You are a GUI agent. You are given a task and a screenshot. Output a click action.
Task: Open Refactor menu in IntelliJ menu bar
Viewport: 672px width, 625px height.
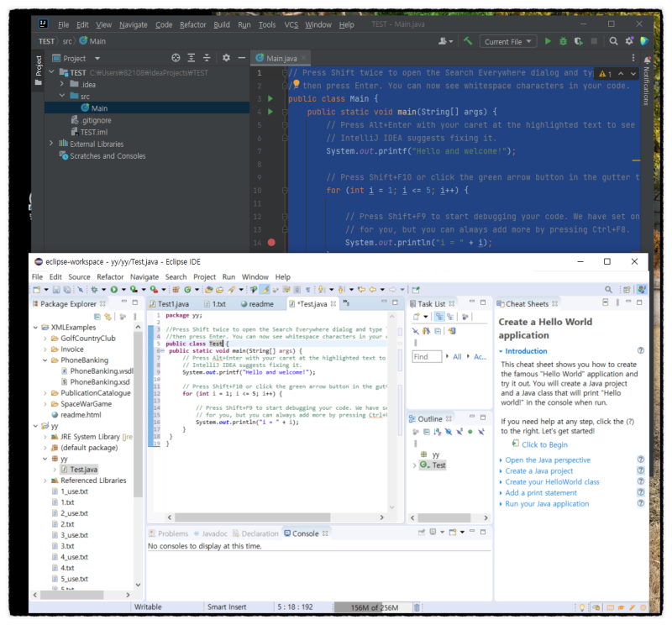coord(193,24)
